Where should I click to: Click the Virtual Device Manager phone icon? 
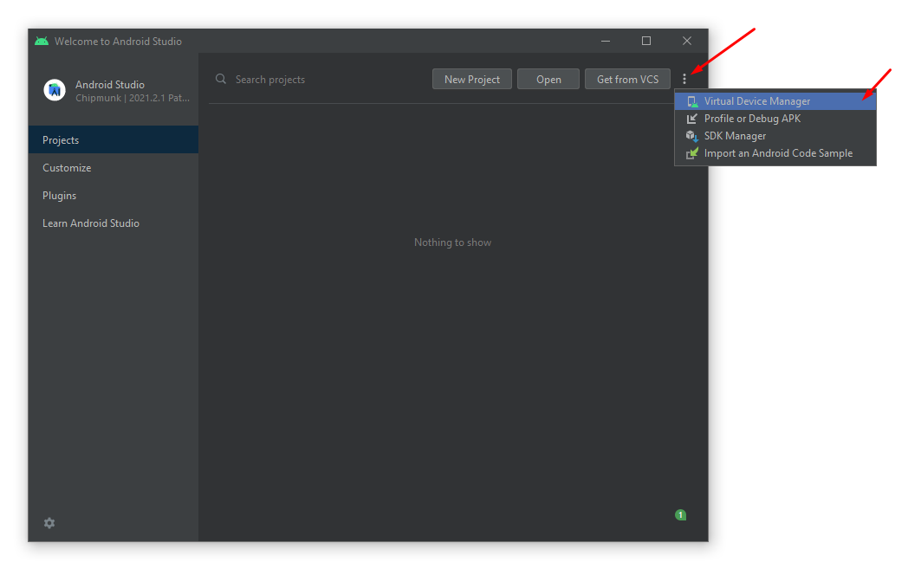692,102
